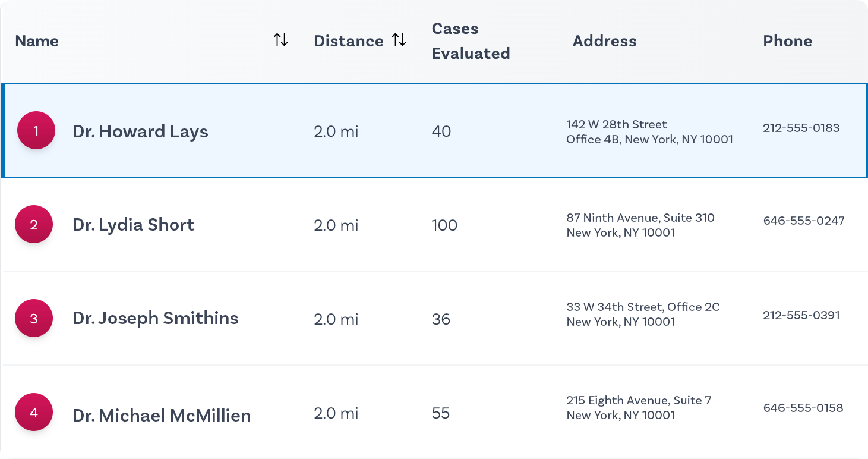Click the Distance column header
868x459 pixels.
tap(348, 41)
